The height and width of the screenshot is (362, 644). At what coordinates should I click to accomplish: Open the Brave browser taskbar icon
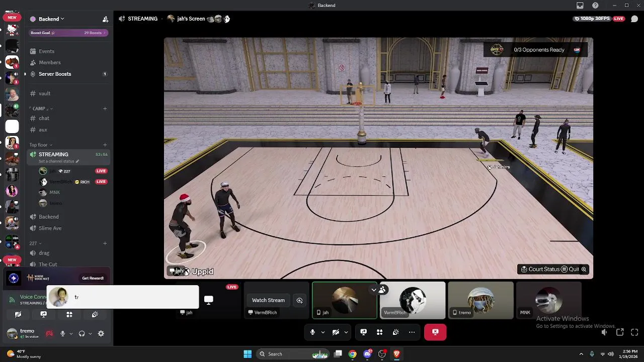pyautogui.click(x=396, y=354)
